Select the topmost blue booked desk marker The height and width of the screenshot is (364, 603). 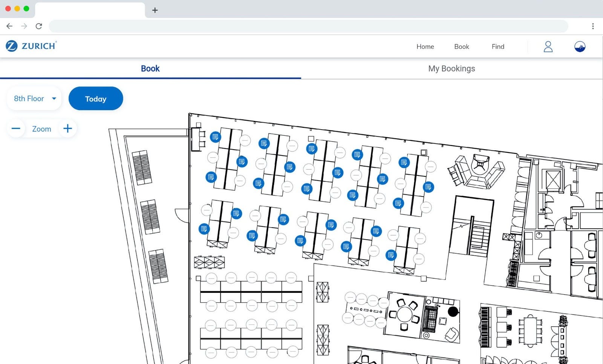point(215,137)
